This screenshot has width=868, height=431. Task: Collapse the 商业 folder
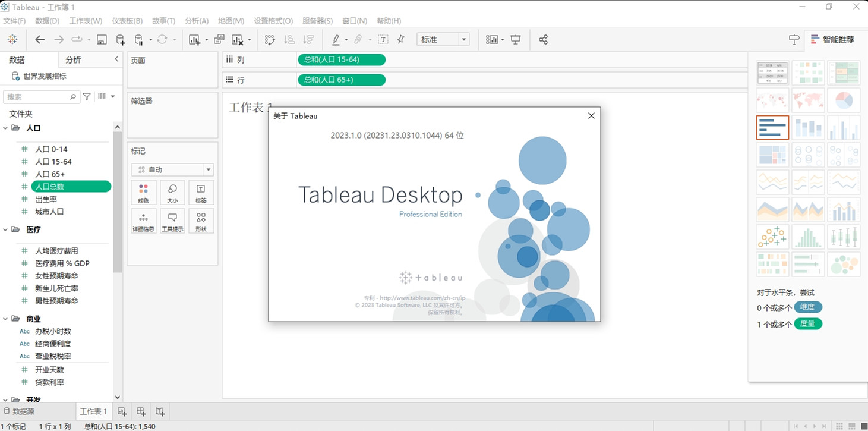(x=5, y=319)
